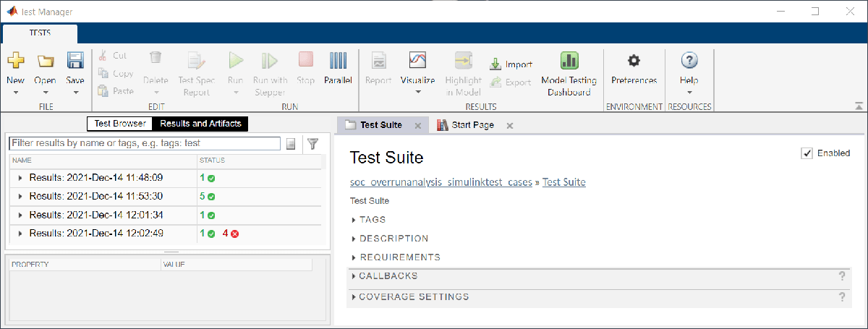
Task: Switch to Test Browser view
Action: (120, 124)
